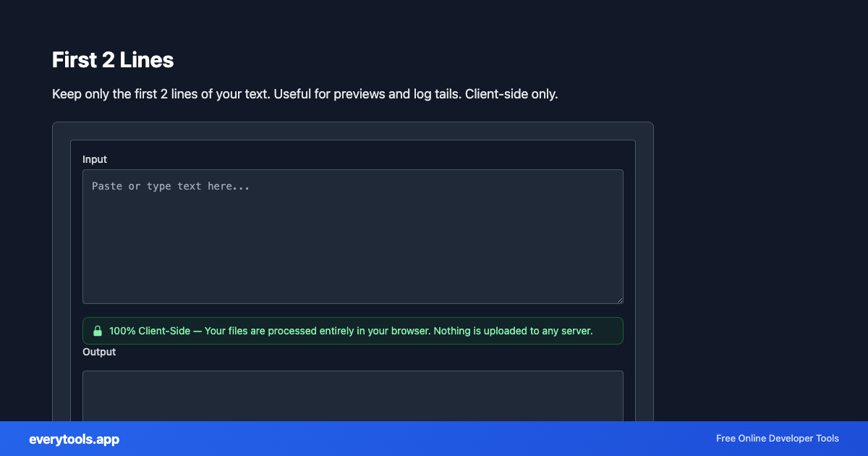
Task: Click the outer tool card container
Action: 352,130
